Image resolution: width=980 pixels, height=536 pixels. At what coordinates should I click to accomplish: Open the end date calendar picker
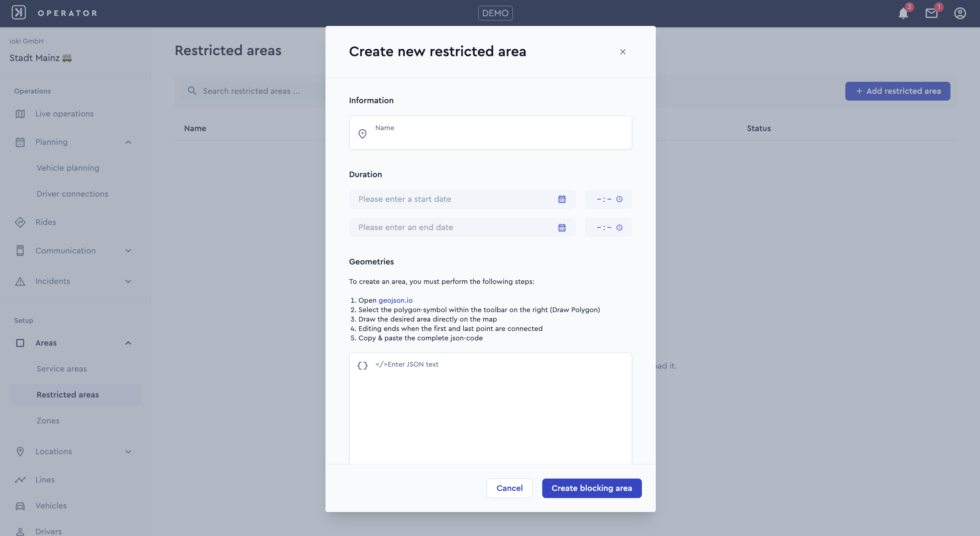562,227
